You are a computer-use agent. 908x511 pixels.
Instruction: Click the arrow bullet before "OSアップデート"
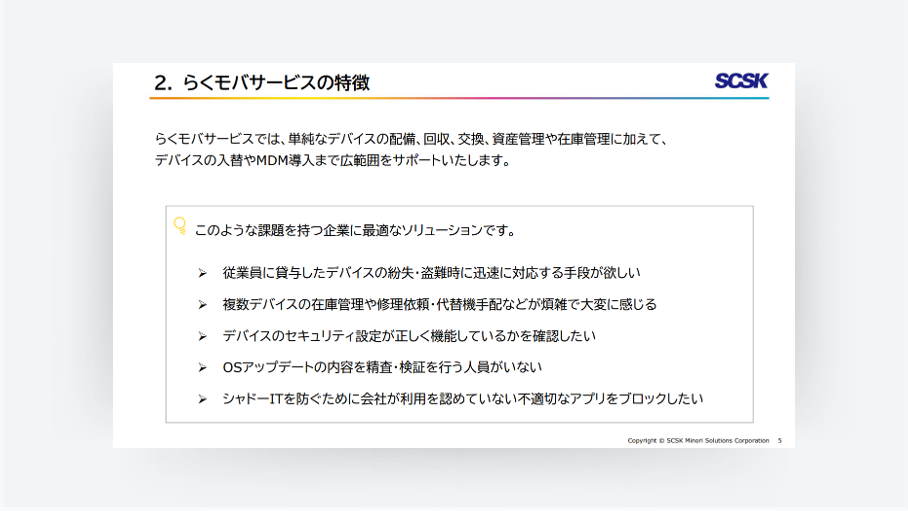[x=202, y=367]
